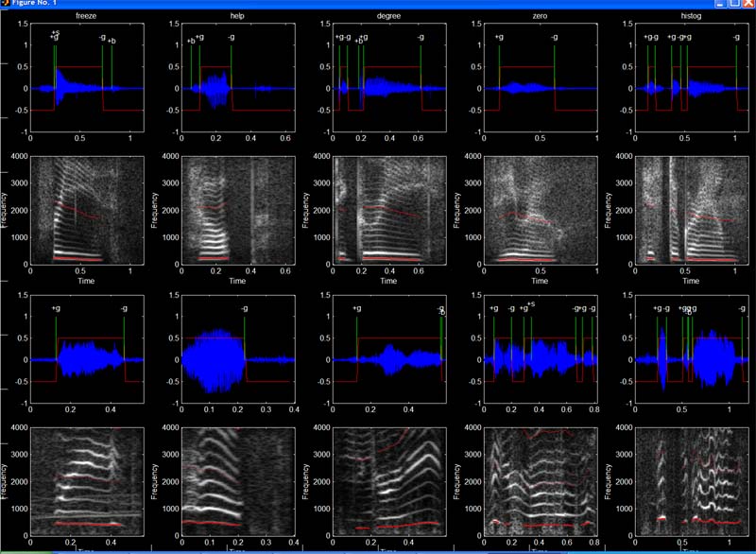Select the "freeze" plot title

coord(86,16)
